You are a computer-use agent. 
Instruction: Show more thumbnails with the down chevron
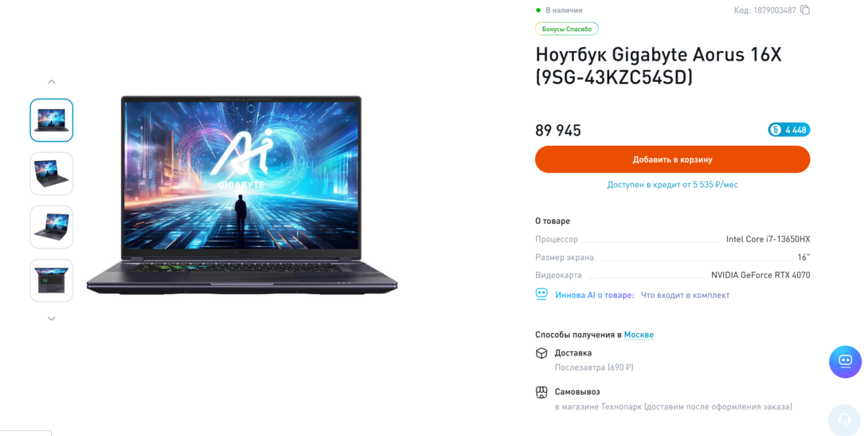[52, 319]
